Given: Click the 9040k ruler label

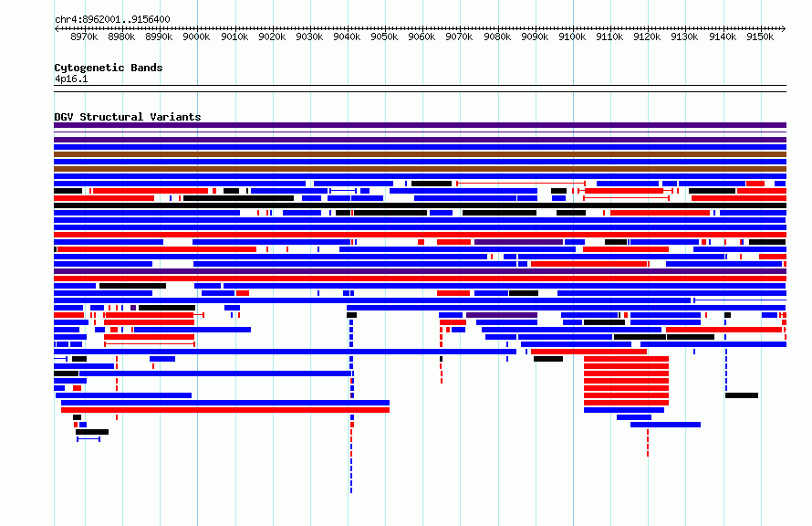Looking at the screenshot, I should [x=347, y=37].
